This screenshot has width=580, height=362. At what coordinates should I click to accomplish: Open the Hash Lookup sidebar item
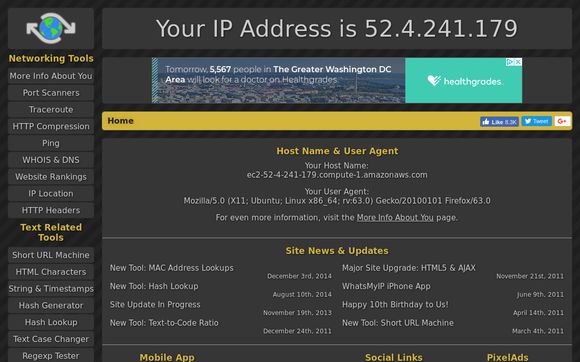click(x=51, y=322)
